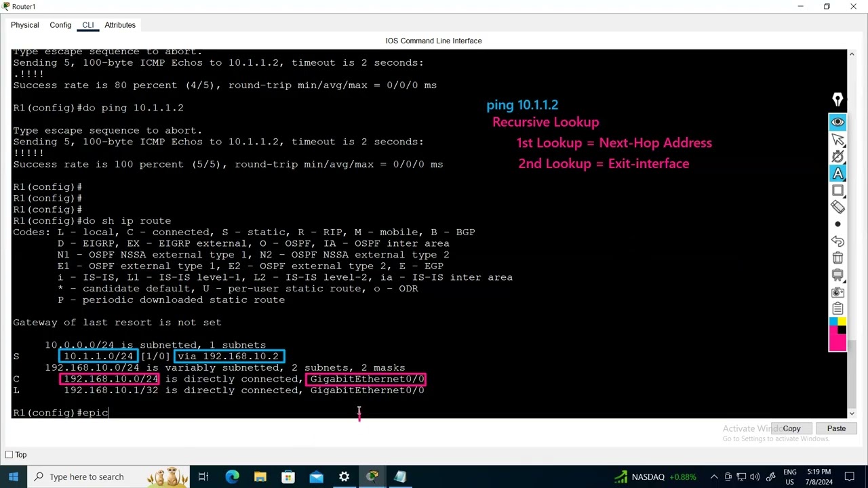The height and width of the screenshot is (488, 868).
Task: Enable the Top checkbox
Action: pos(9,455)
